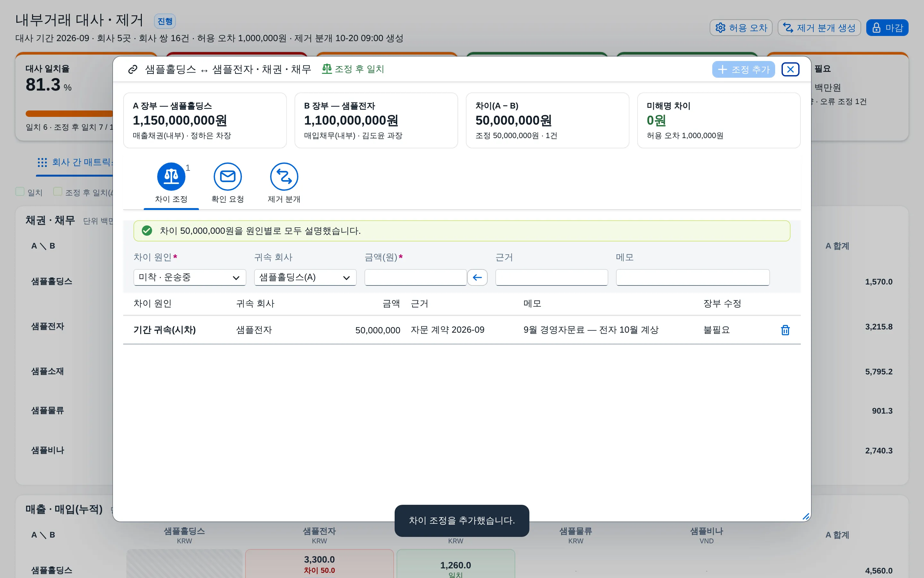Click the 불필요 ledger correction cell
The height and width of the screenshot is (578, 924).
[x=717, y=330]
